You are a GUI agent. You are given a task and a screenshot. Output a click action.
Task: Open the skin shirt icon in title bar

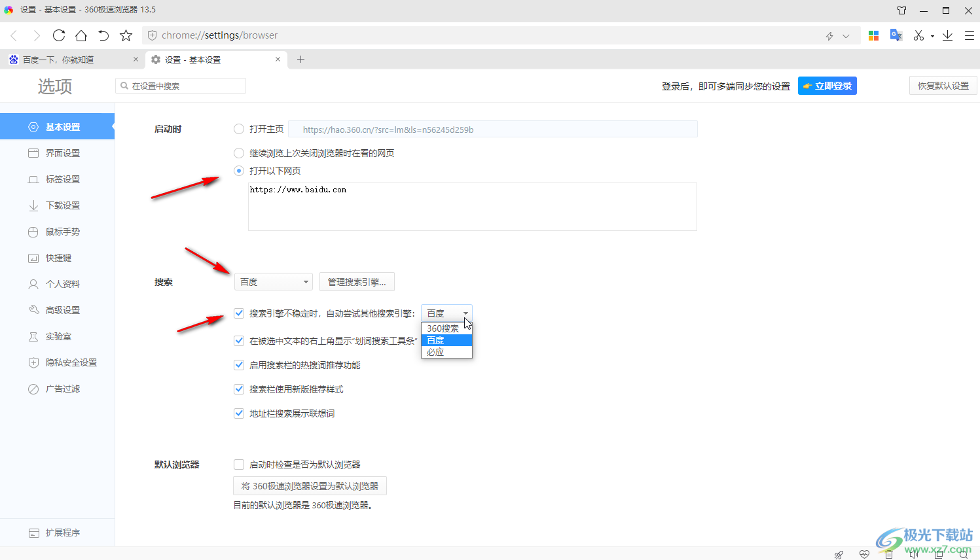(x=901, y=10)
